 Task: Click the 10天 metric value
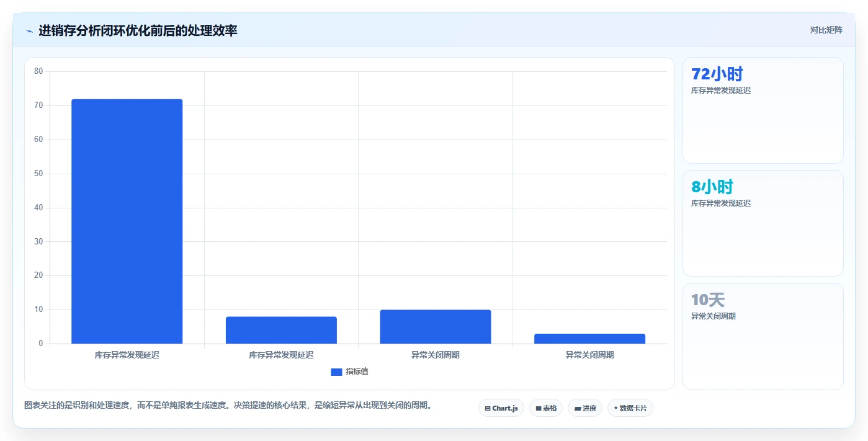pos(708,300)
